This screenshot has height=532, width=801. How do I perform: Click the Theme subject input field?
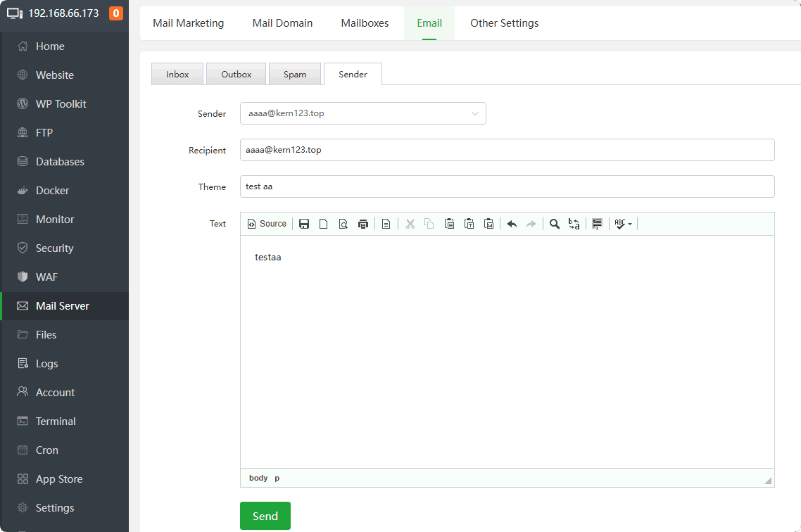click(507, 186)
